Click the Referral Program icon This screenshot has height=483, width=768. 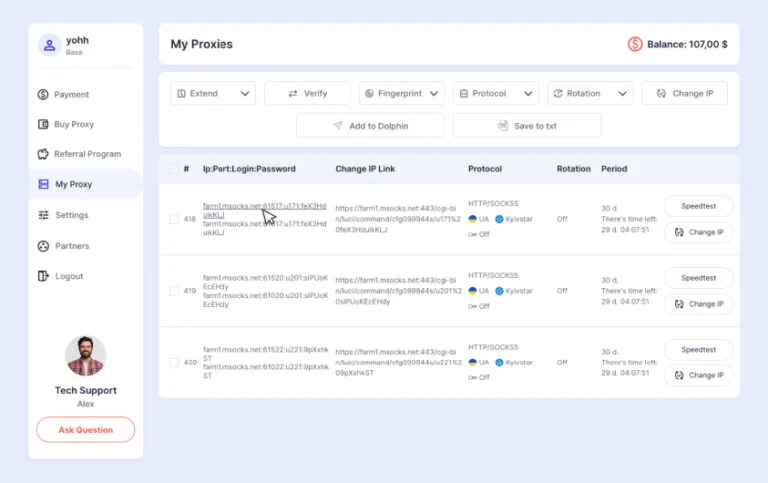tap(43, 154)
